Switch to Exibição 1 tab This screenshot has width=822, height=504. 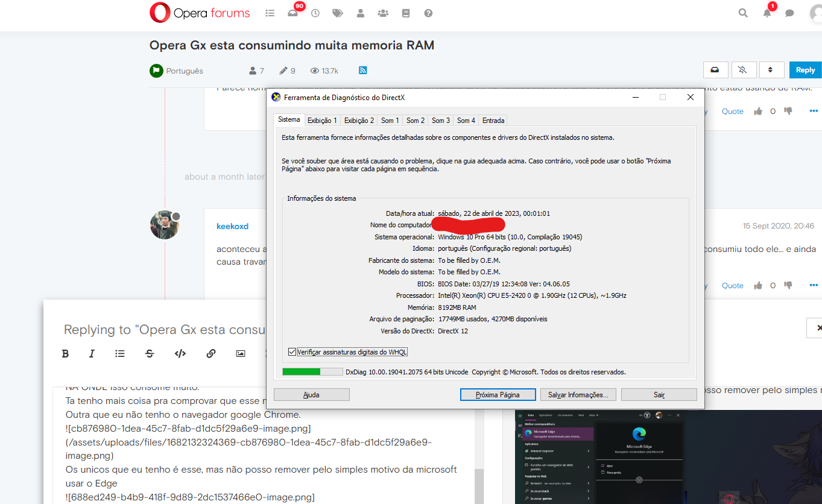323,121
